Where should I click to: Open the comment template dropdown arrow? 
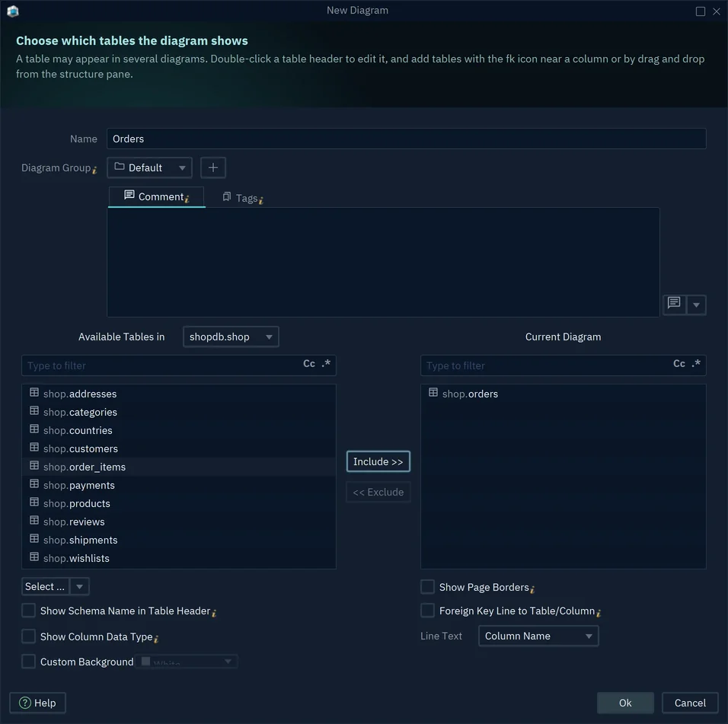tap(696, 305)
